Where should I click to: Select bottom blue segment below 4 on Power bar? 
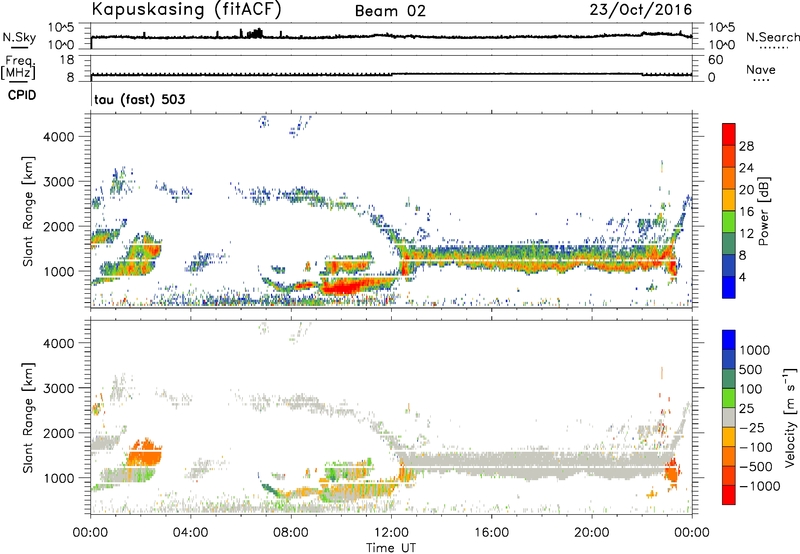pyautogui.click(x=729, y=287)
